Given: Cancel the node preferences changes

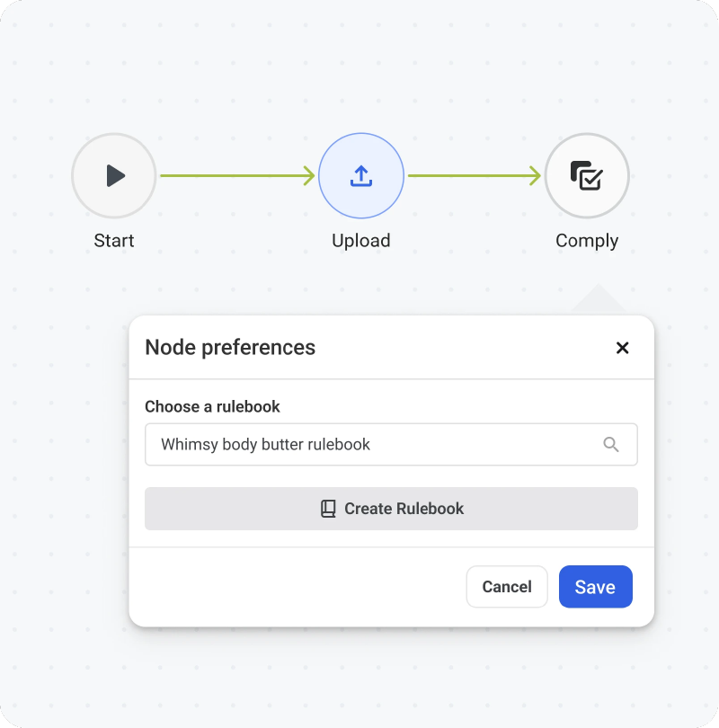Looking at the screenshot, I should (507, 586).
